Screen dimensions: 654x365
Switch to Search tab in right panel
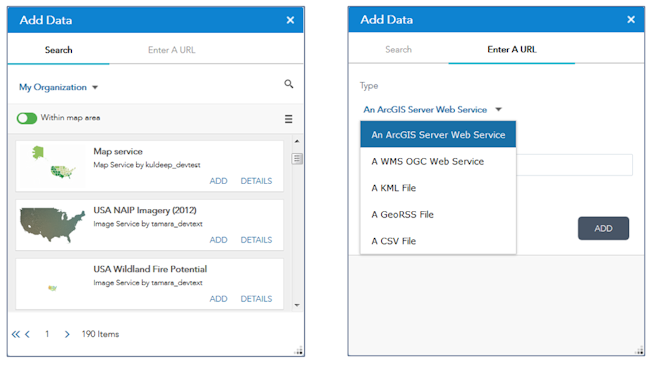(x=398, y=50)
